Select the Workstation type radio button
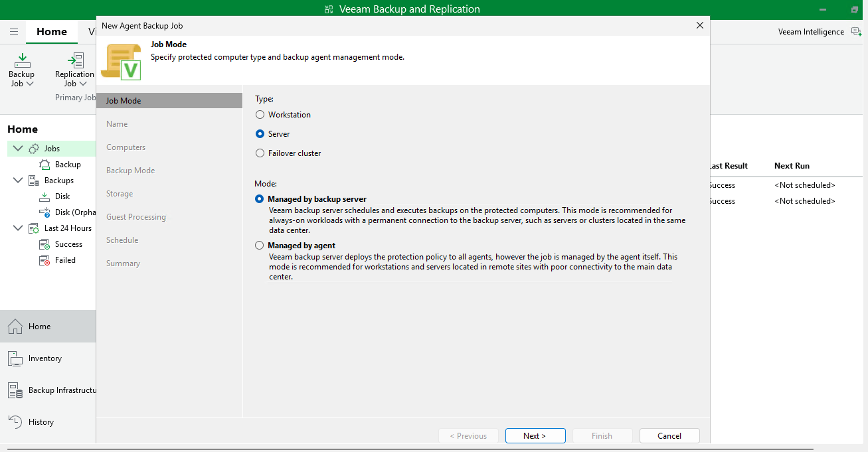 pyautogui.click(x=260, y=115)
